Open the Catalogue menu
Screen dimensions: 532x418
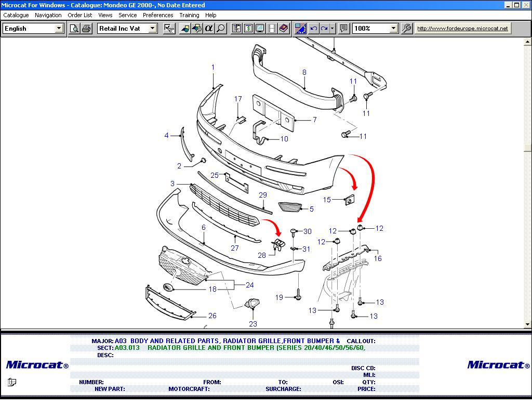[x=16, y=15]
